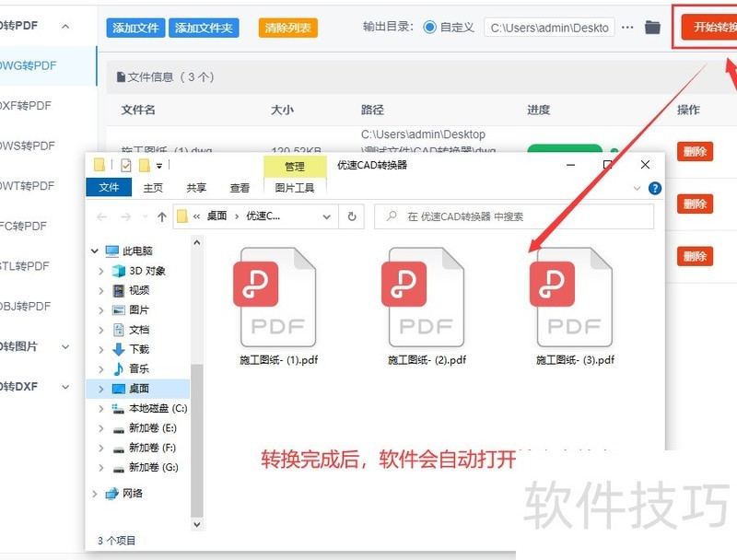Select the 自定义 output directory radio button
Screen dimensions: 737x560
click(x=430, y=28)
